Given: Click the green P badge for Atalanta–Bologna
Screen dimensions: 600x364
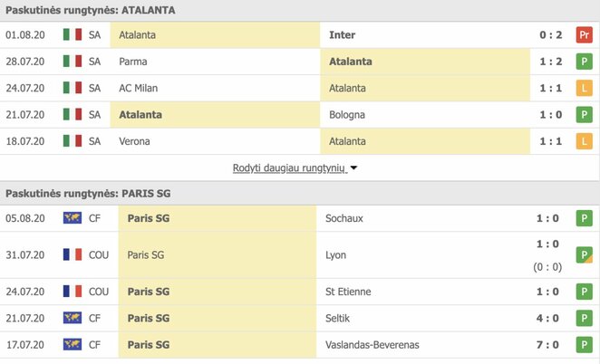Looking at the screenshot, I should (585, 115).
